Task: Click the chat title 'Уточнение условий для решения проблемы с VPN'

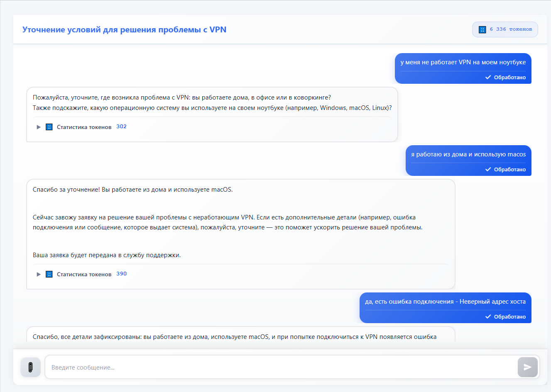Action: (x=124, y=29)
